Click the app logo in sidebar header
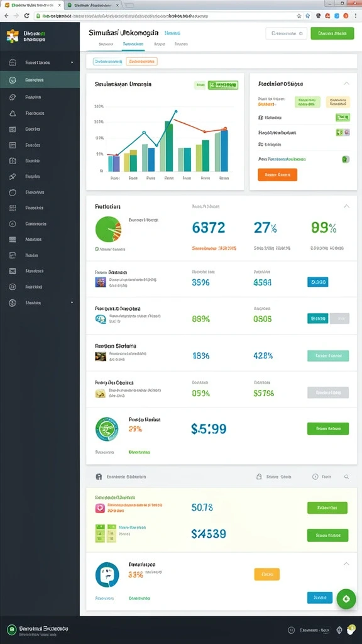The image size is (362, 644). pyautogui.click(x=13, y=36)
